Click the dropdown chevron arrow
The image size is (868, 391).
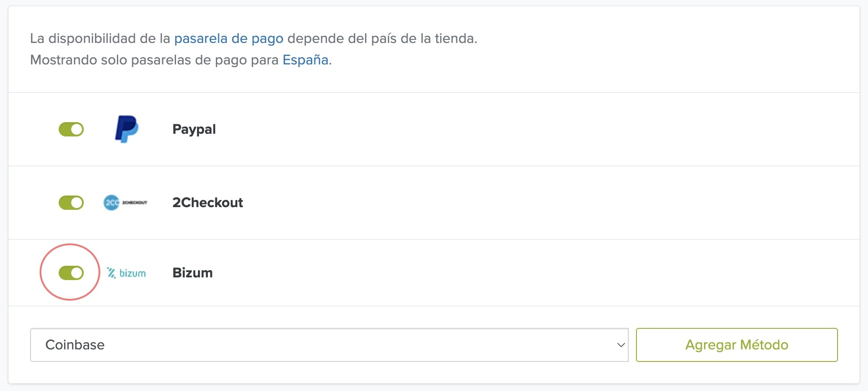pos(621,345)
